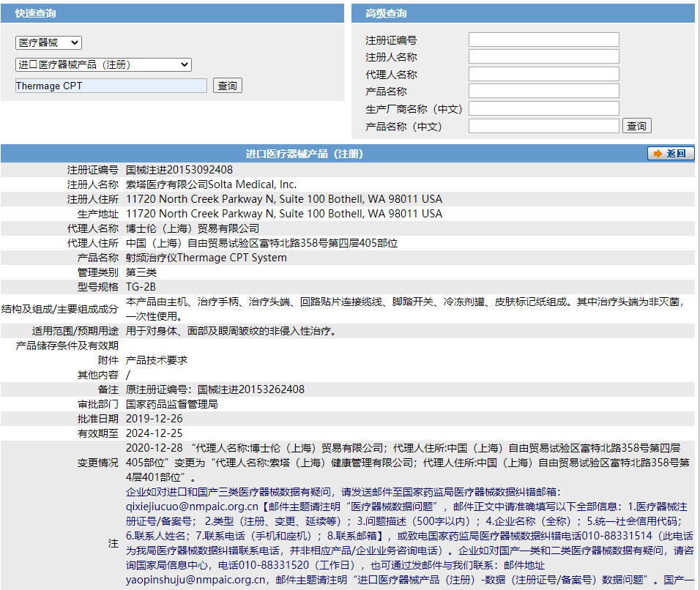
Task: Click the 快速查询 panel header
Action: (x=172, y=13)
